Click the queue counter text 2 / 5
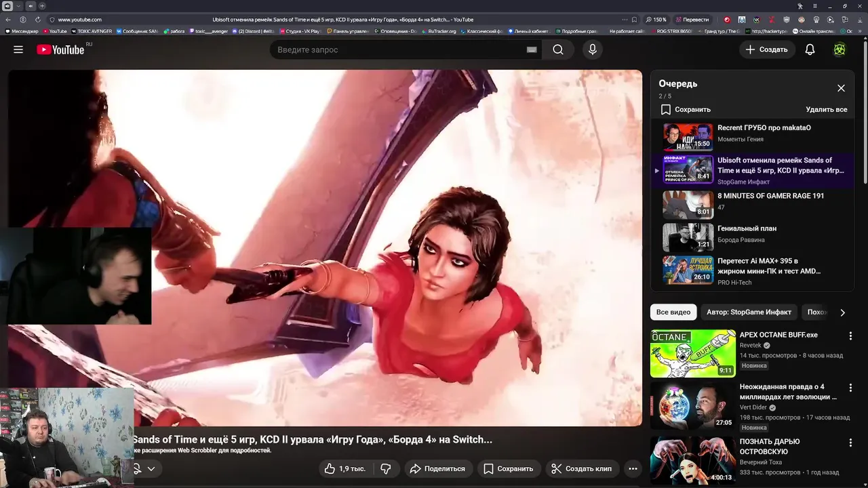Viewport: 868px width, 488px height. tap(665, 96)
